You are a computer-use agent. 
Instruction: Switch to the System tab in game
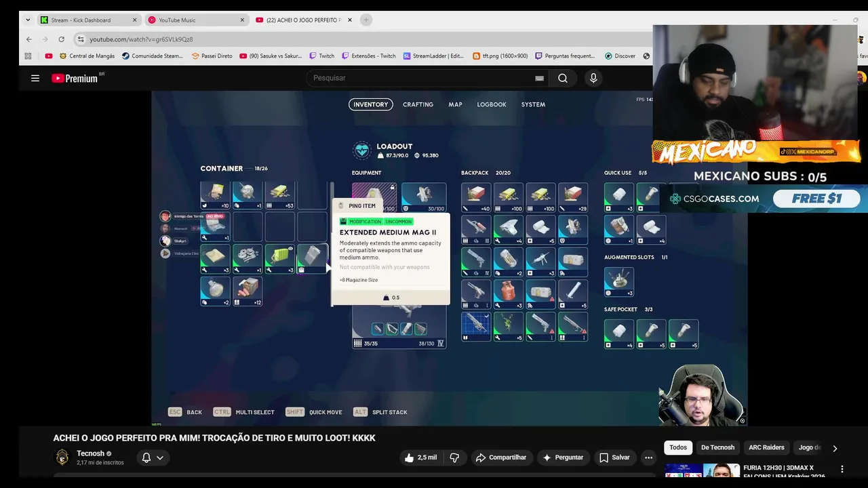[x=533, y=104]
